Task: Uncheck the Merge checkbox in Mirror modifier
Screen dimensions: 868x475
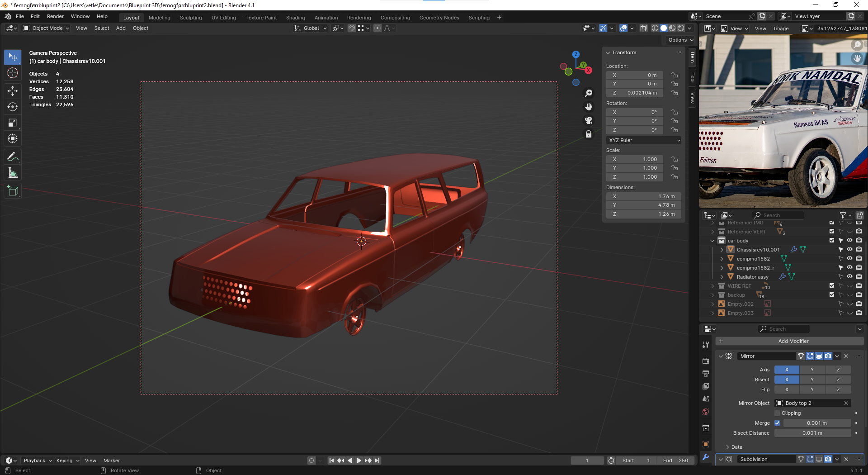Action: tap(777, 423)
